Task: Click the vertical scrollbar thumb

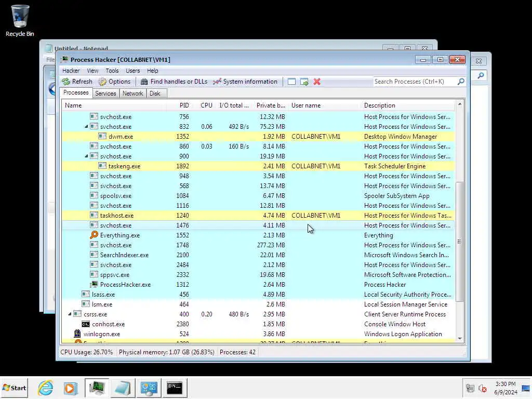Action: click(x=460, y=242)
